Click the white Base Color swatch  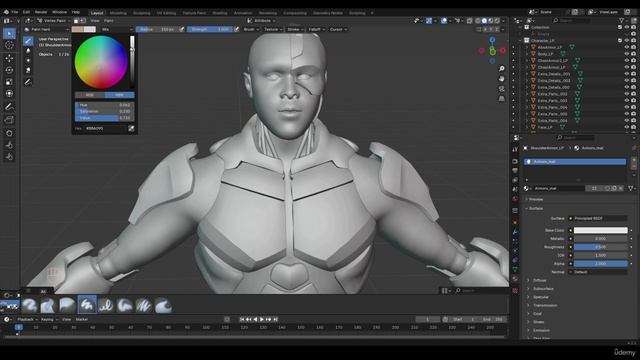tap(600, 230)
